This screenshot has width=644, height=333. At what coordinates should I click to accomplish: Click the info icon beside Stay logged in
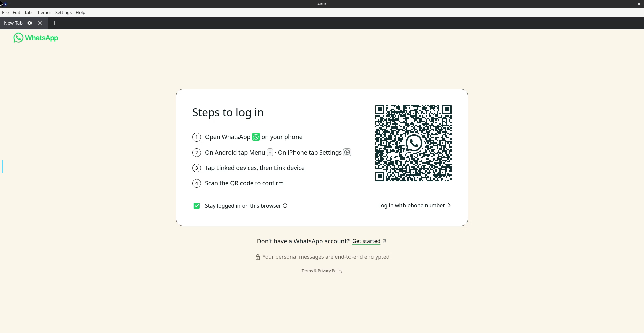285,206
